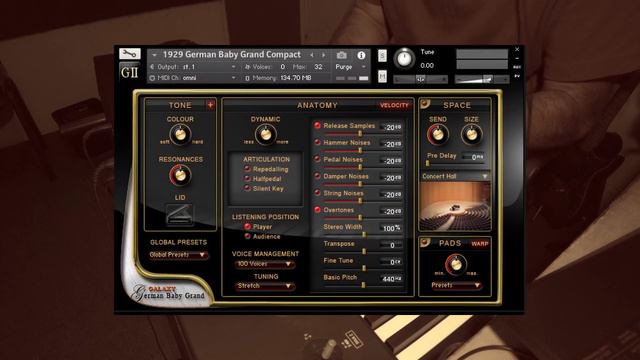The height and width of the screenshot is (360, 640).
Task: Toggle Damper Noises LED
Action: [317, 176]
